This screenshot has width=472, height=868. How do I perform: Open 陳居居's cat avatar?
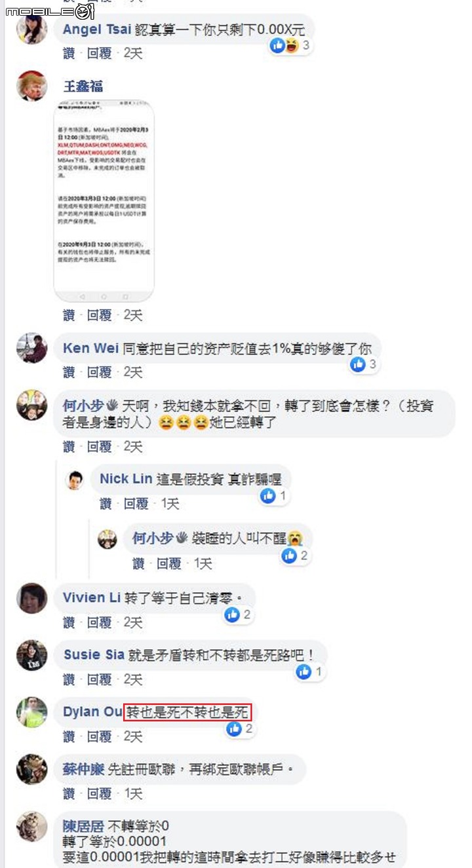tap(31, 826)
